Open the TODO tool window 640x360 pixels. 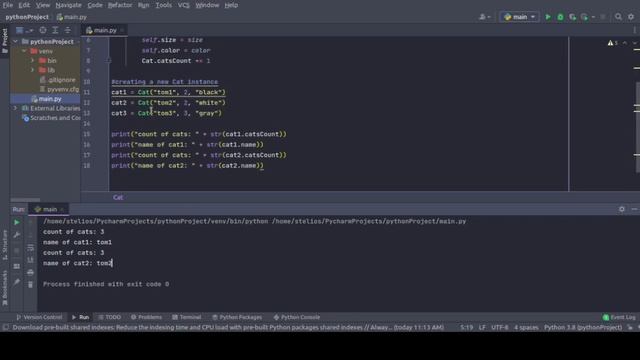pos(109,317)
